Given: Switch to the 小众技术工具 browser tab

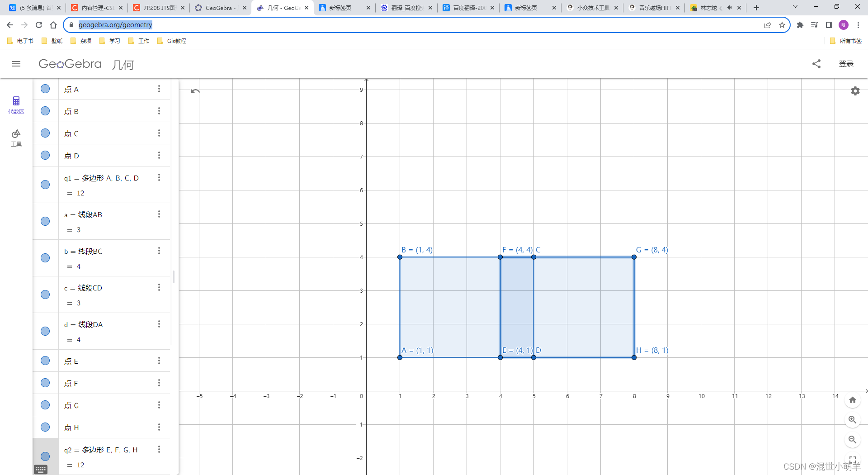Looking at the screenshot, I should (x=592, y=8).
